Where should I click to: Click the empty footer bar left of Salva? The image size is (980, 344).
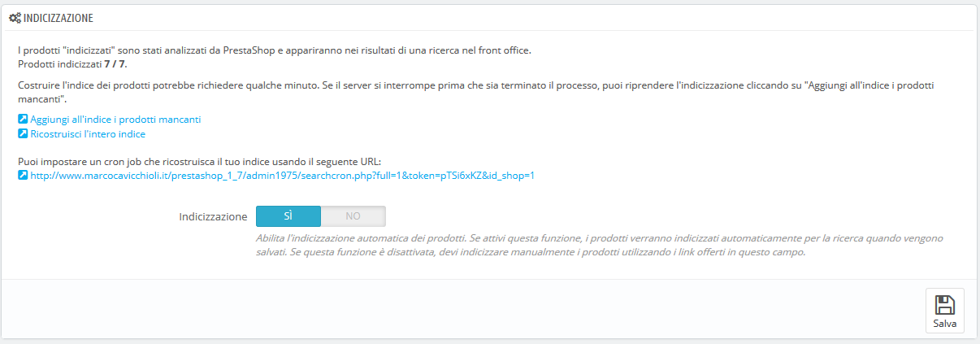coord(463,309)
